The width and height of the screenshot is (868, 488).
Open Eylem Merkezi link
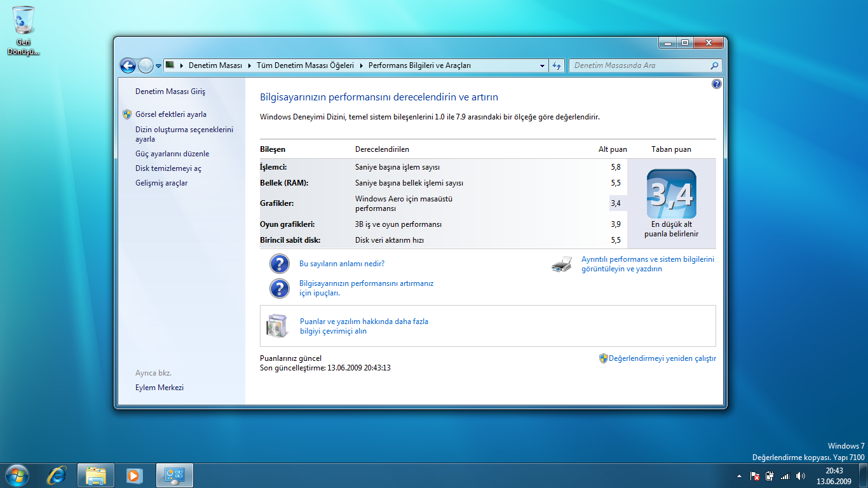[x=159, y=388]
